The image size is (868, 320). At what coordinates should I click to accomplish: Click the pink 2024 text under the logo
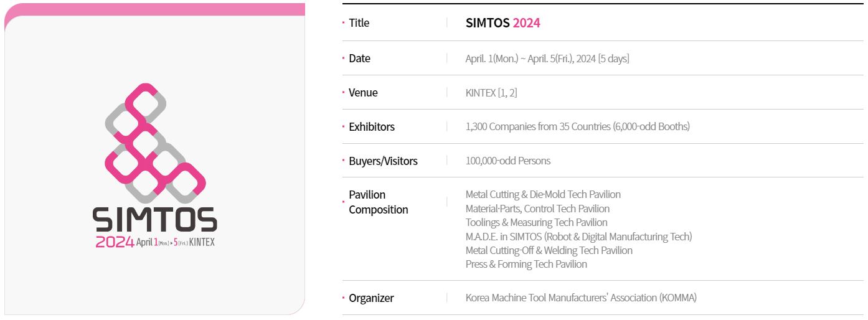click(115, 243)
